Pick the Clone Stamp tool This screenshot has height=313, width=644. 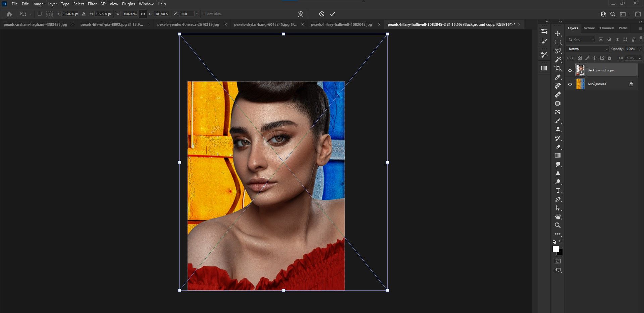pyautogui.click(x=557, y=129)
